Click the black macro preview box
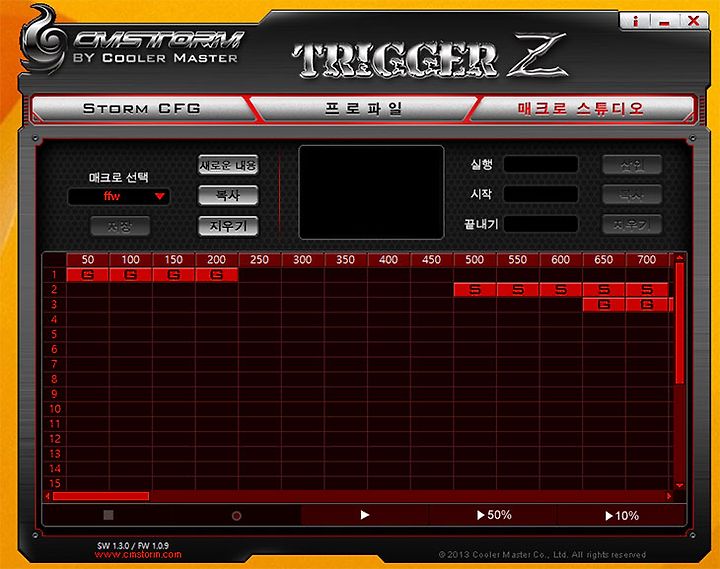 (371, 192)
